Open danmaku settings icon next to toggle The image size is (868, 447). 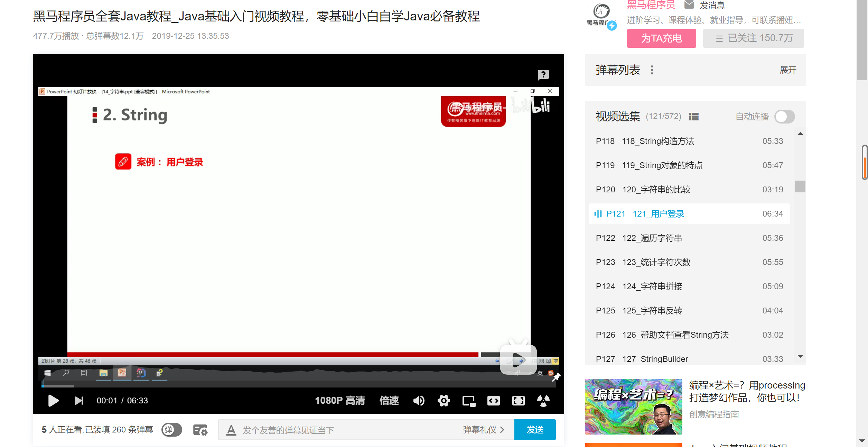point(200,430)
